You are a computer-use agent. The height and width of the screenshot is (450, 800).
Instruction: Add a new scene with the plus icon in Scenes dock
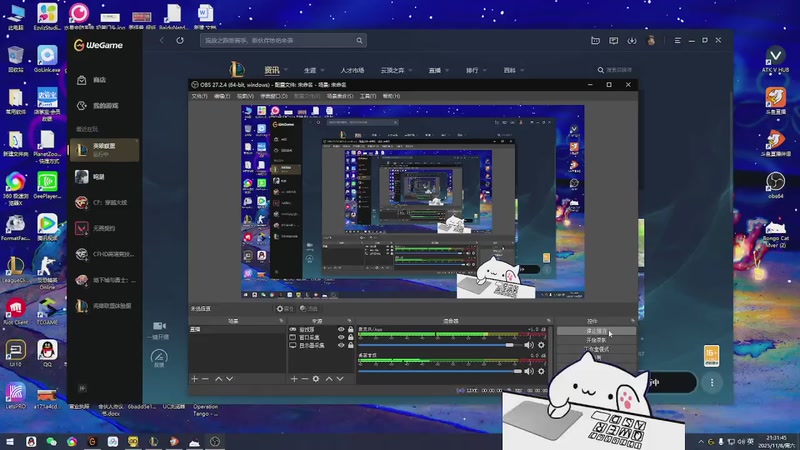194,379
